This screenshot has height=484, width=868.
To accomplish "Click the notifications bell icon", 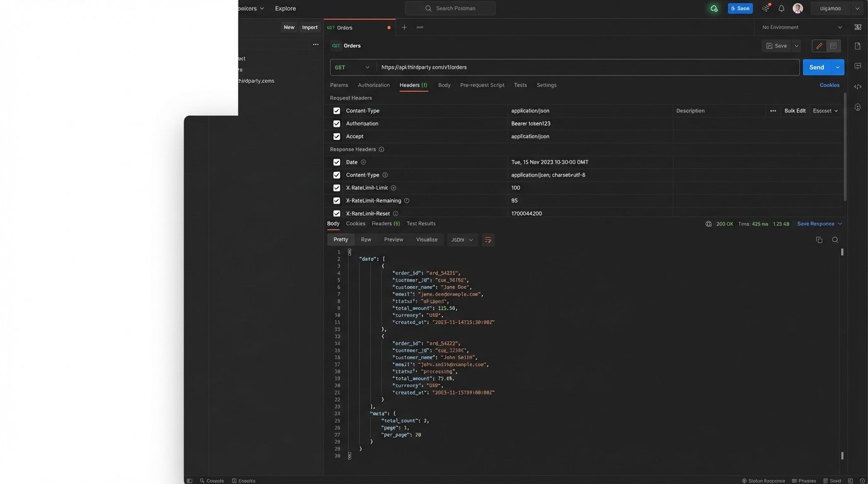I will (x=782, y=8).
